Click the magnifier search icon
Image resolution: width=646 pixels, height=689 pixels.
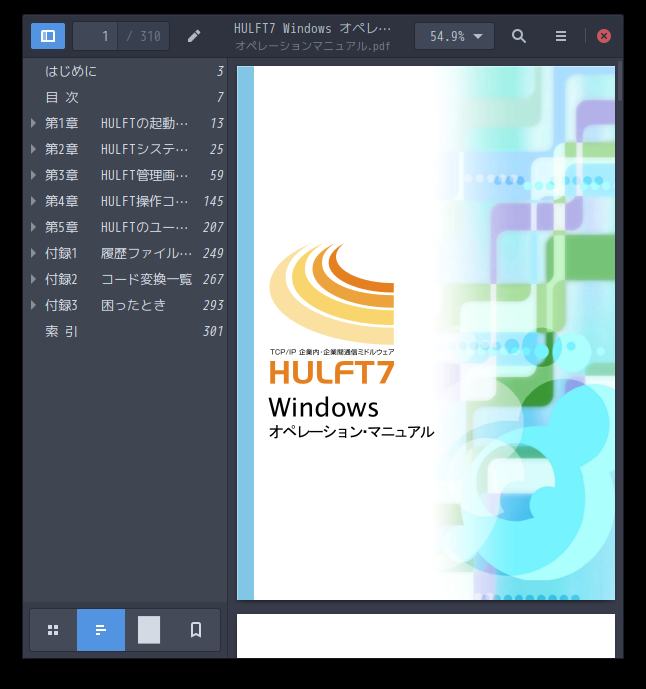[x=519, y=36]
